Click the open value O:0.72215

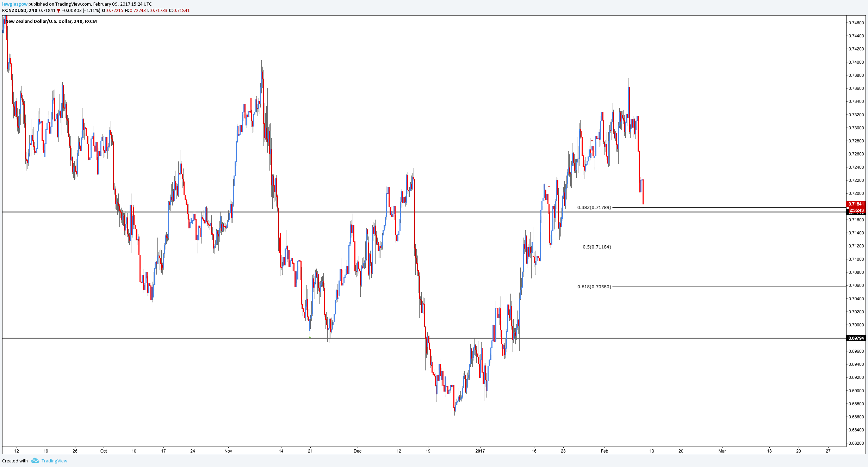(112, 11)
